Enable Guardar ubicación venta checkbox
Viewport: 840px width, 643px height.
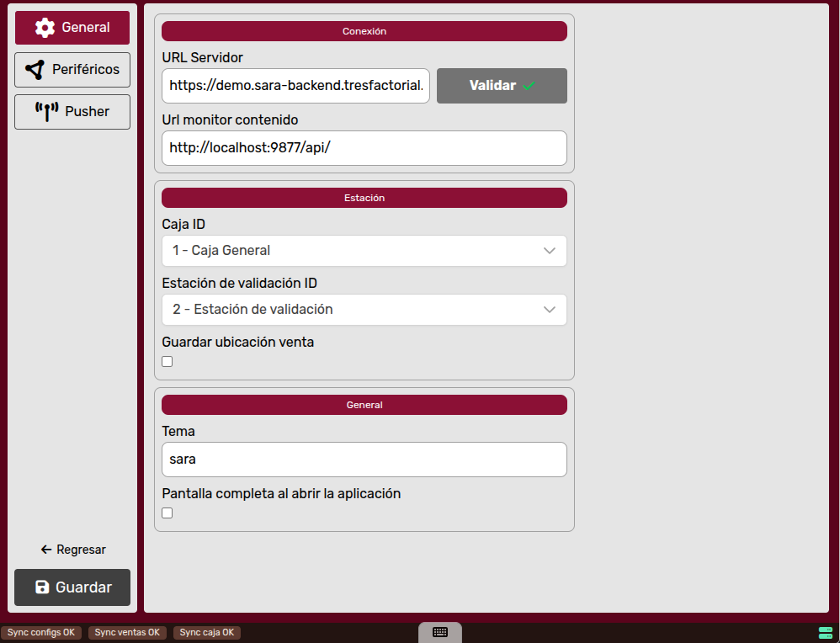pyautogui.click(x=167, y=362)
